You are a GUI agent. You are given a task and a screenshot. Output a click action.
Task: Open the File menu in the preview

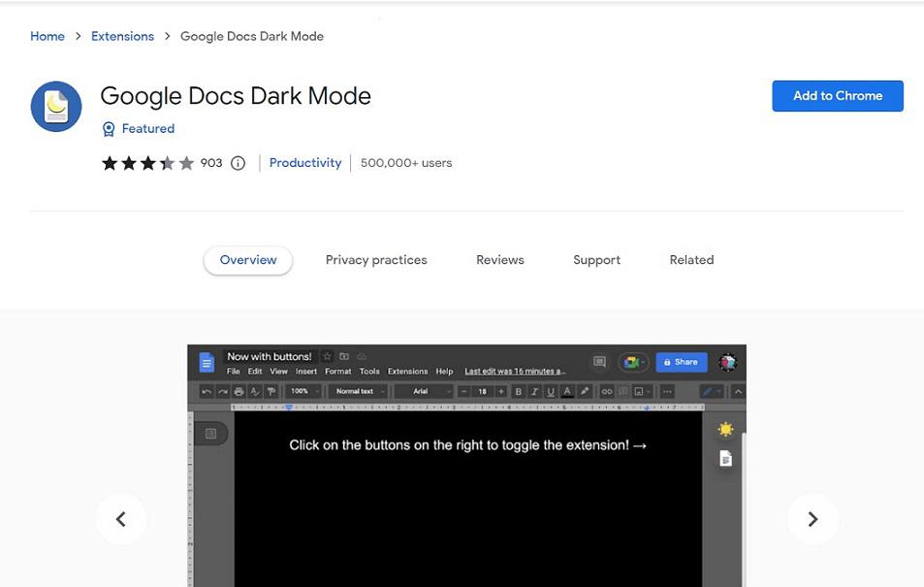[234, 371]
